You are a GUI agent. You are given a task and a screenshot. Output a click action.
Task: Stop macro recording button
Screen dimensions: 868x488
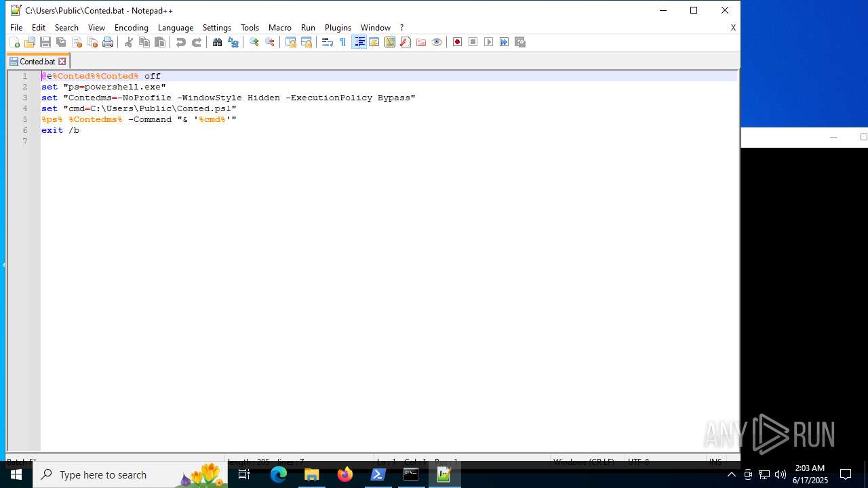[x=473, y=42]
